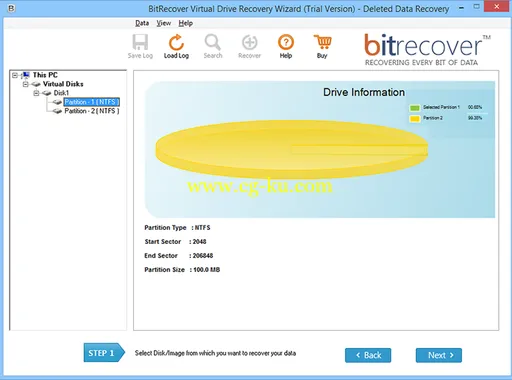This screenshot has height=380, width=512.
Task: Click the STEP 1 arrow badge
Action: [x=104, y=353]
